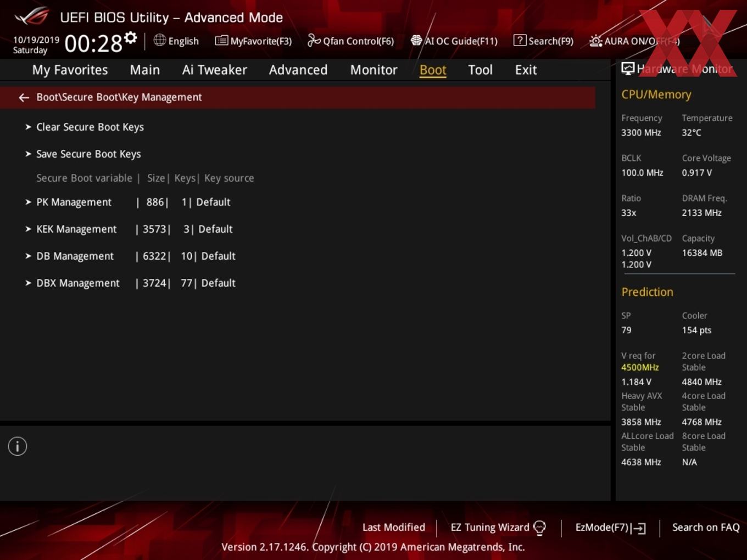
Task: Open Search(F9)
Action: (x=544, y=41)
